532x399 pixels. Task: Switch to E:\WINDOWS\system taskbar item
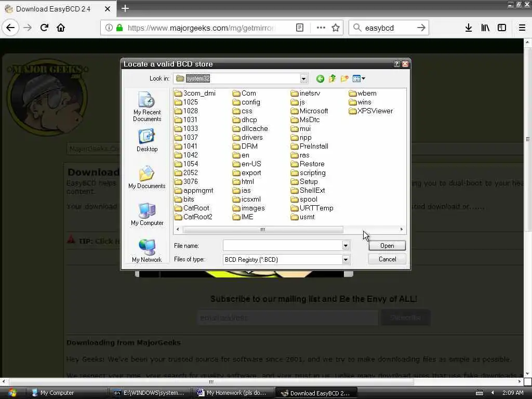click(x=150, y=393)
